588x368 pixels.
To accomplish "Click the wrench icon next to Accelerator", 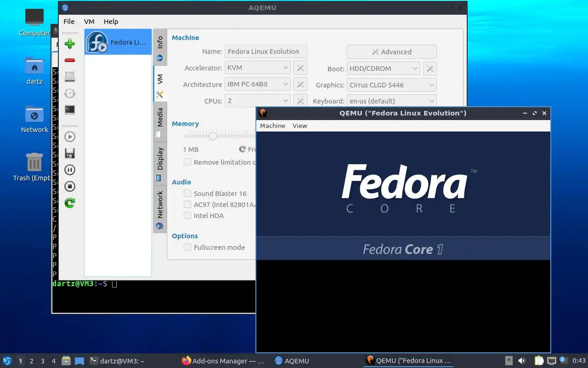I will (x=300, y=68).
